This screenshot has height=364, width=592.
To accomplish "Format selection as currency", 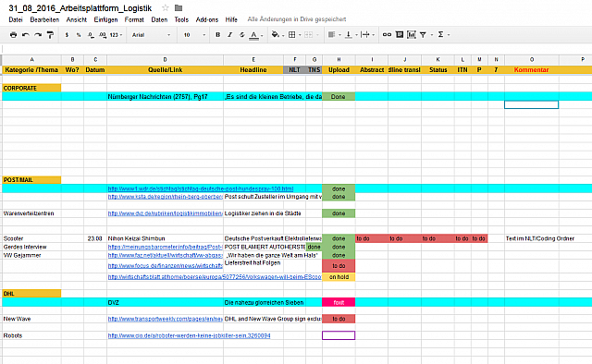I will point(67,35).
